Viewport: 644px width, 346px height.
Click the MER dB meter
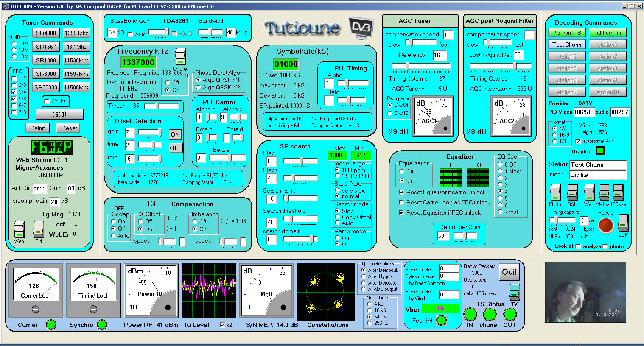[266, 290]
